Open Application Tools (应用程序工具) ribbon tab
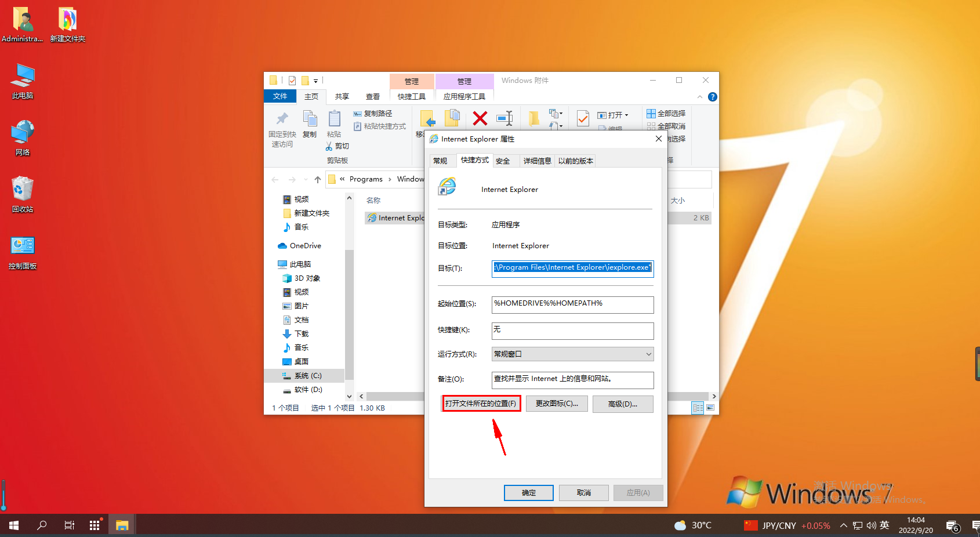Image resolution: width=980 pixels, height=537 pixels. click(x=464, y=97)
